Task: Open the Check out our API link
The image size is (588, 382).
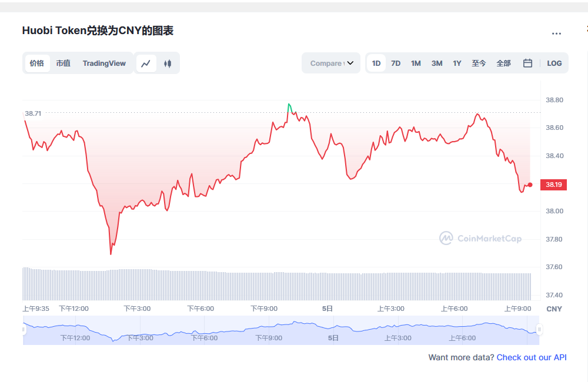Action: click(532, 357)
